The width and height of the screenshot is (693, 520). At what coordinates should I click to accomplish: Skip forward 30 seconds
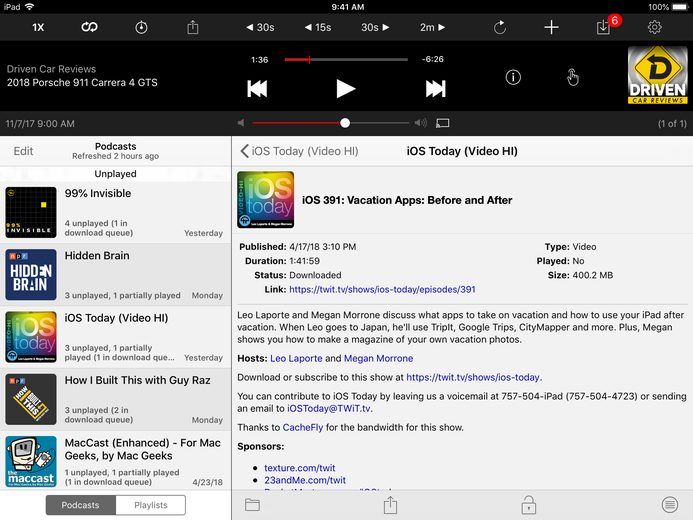point(375,27)
